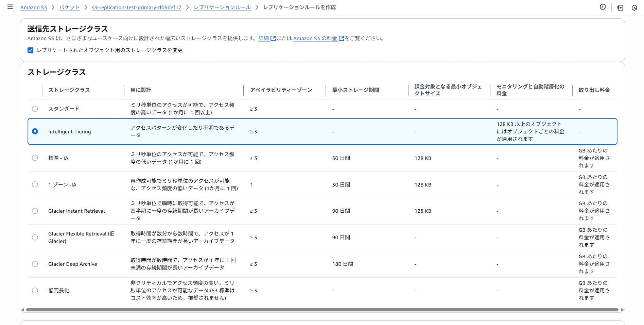
Task: Open the バケット breadcrumb link
Action: click(69, 7)
